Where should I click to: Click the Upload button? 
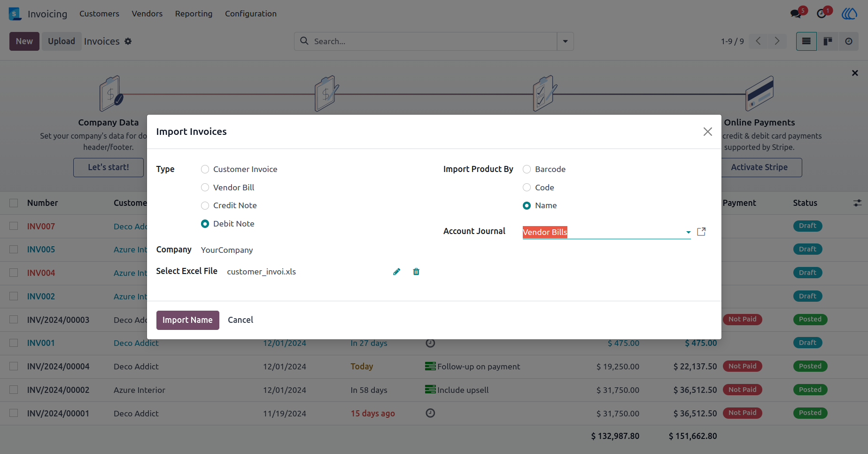(x=62, y=41)
